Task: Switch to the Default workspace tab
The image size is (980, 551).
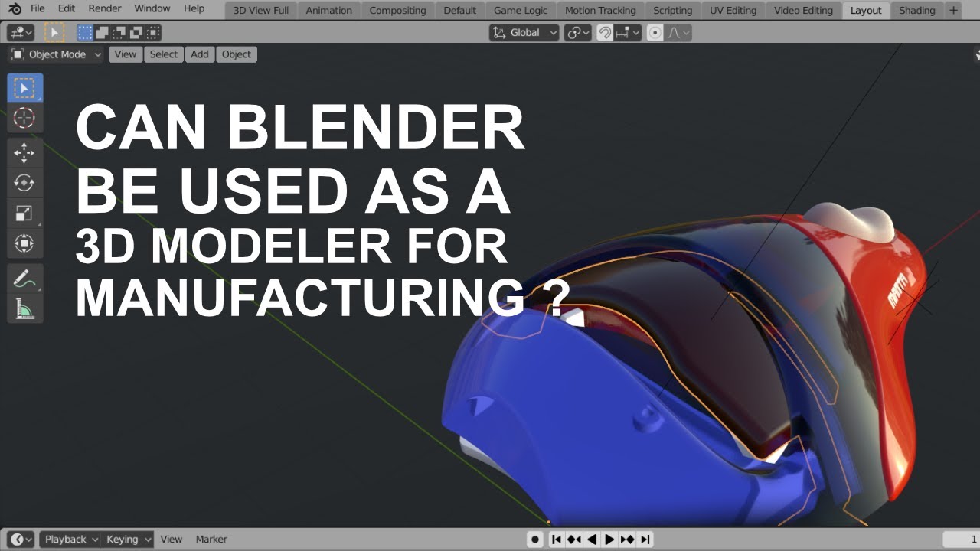Action: (x=460, y=11)
